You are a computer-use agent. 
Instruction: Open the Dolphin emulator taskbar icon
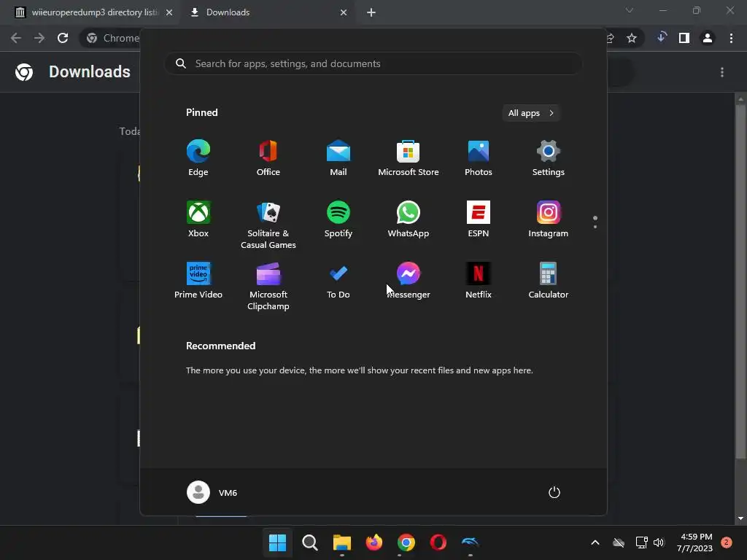(x=470, y=542)
